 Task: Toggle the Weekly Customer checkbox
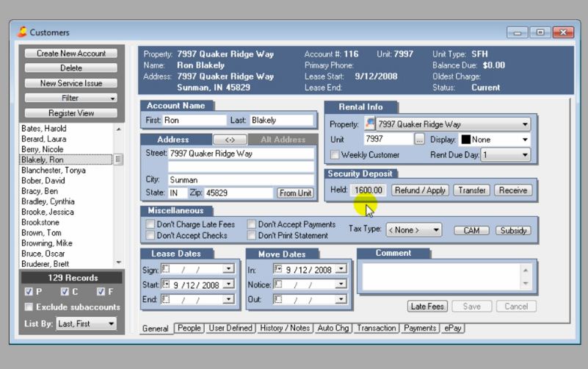(335, 154)
